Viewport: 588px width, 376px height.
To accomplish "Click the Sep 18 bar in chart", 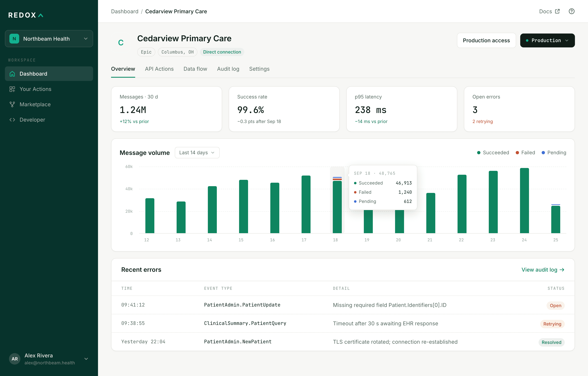I will coord(337,205).
